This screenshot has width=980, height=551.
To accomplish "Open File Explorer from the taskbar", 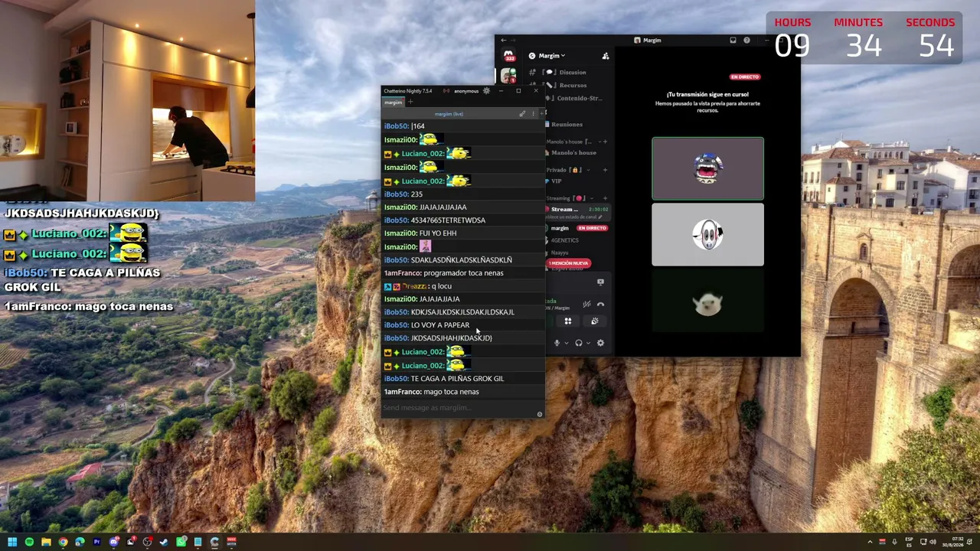I will pos(46,543).
